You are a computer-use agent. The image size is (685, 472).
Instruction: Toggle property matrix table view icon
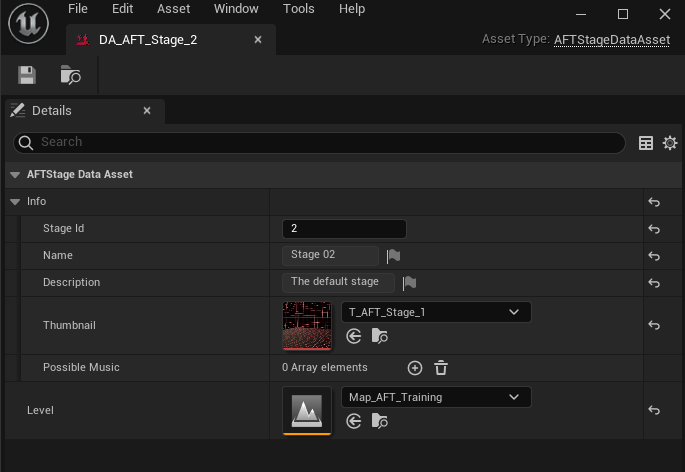(x=646, y=143)
